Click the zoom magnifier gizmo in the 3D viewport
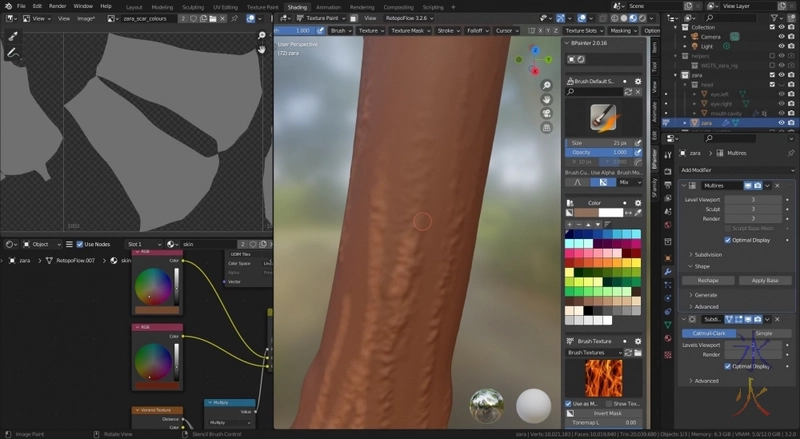The height and width of the screenshot is (439, 800). tap(547, 84)
